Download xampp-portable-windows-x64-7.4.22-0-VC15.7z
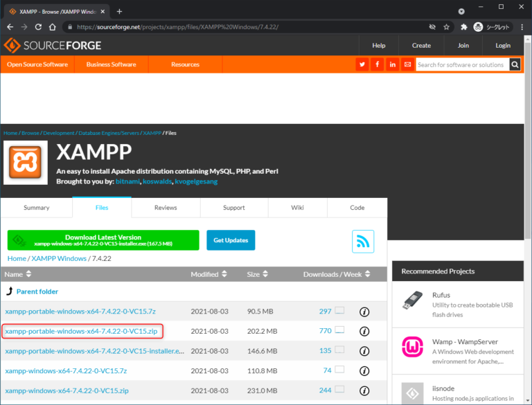This screenshot has width=532, height=405. click(x=80, y=312)
